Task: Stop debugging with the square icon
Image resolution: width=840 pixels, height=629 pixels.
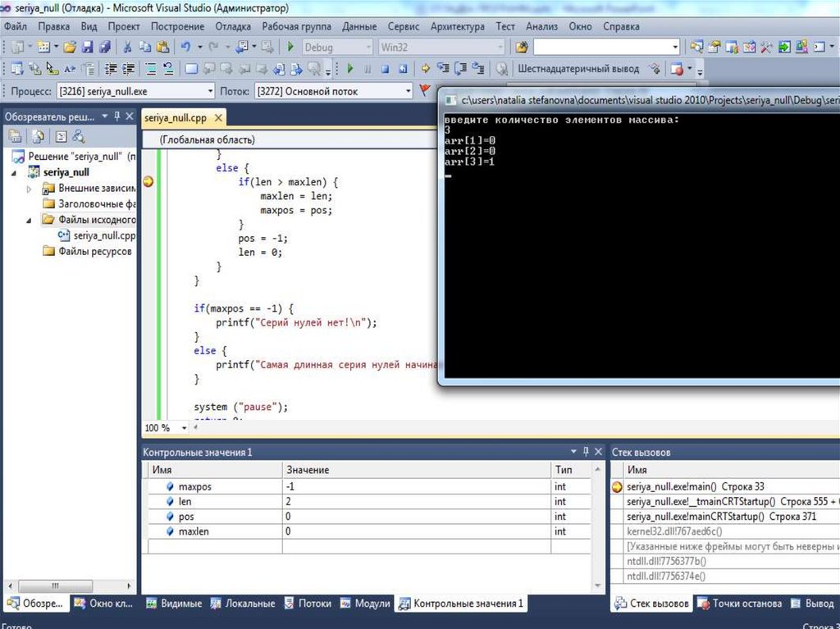Action: pos(384,69)
